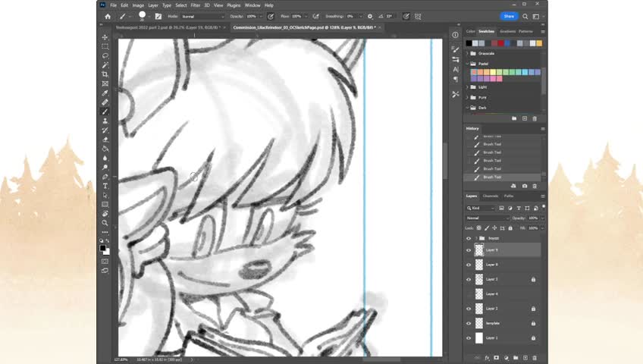Open the brush Mode dropdown
The height and width of the screenshot is (364, 643).
[x=202, y=16]
